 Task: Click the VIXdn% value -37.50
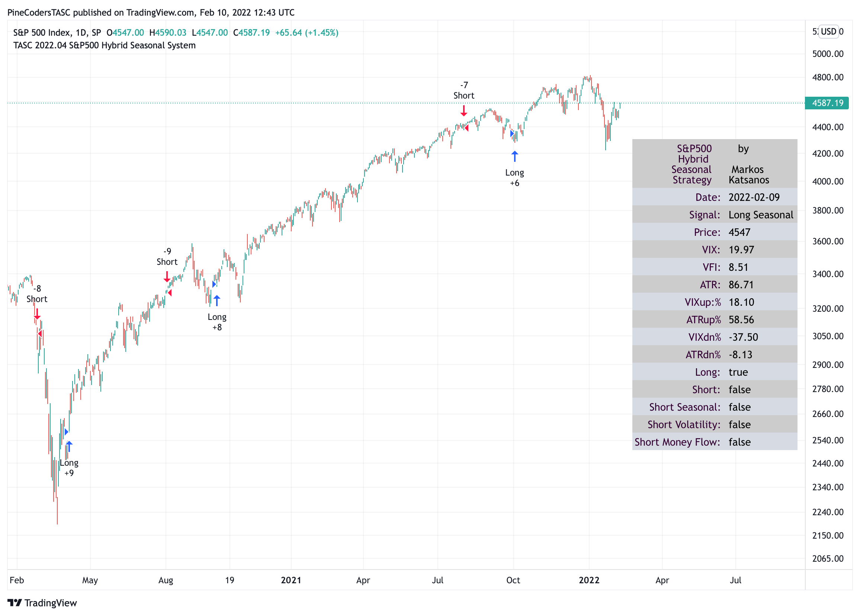[x=743, y=337]
